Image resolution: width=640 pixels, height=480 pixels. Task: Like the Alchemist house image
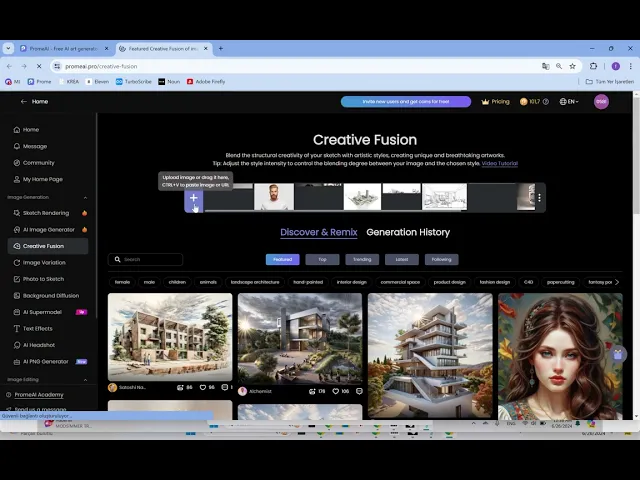click(x=336, y=391)
